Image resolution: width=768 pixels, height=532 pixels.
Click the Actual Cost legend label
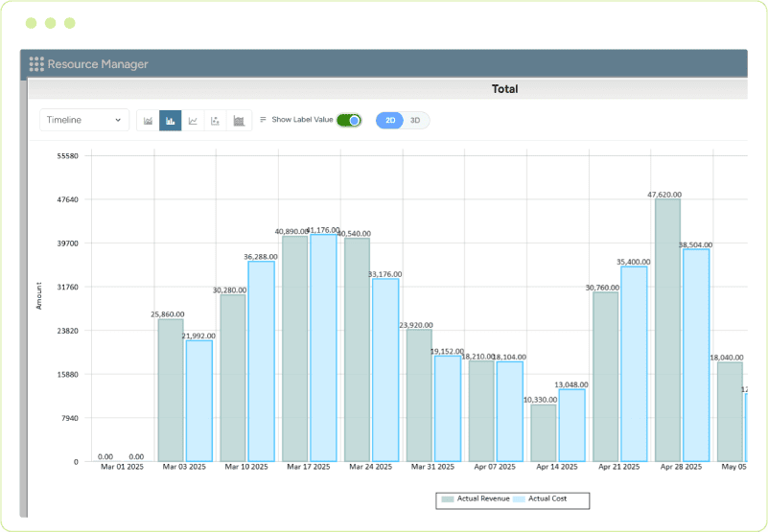(547, 498)
